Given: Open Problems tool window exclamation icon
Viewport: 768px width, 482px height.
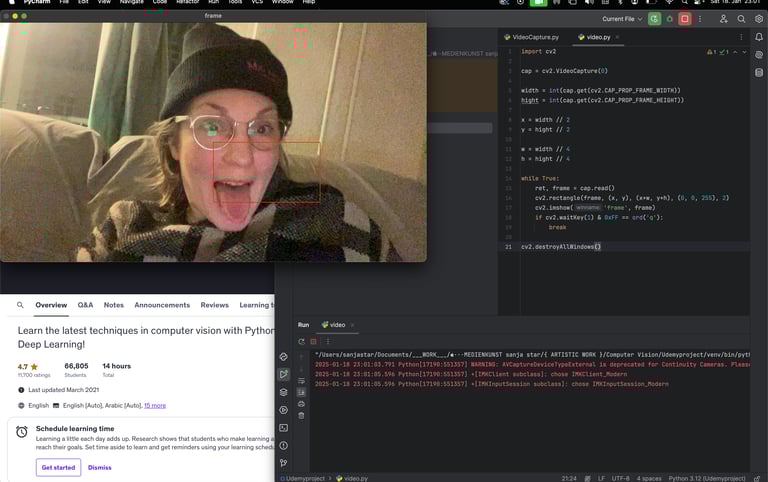Looking at the screenshot, I should tap(284, 445).
